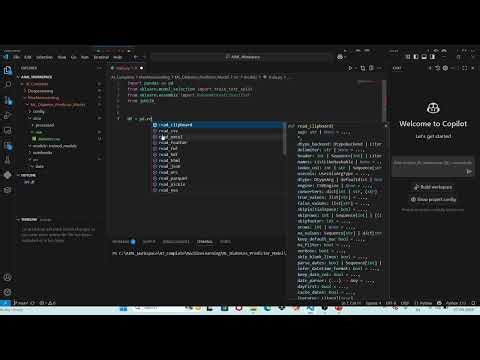Open the Terminal menu

coord(101,57)
